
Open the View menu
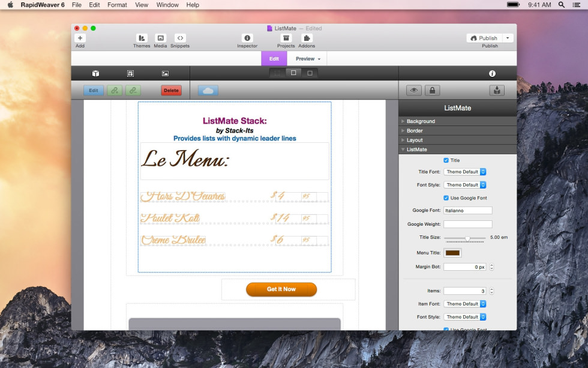point(142,5)
